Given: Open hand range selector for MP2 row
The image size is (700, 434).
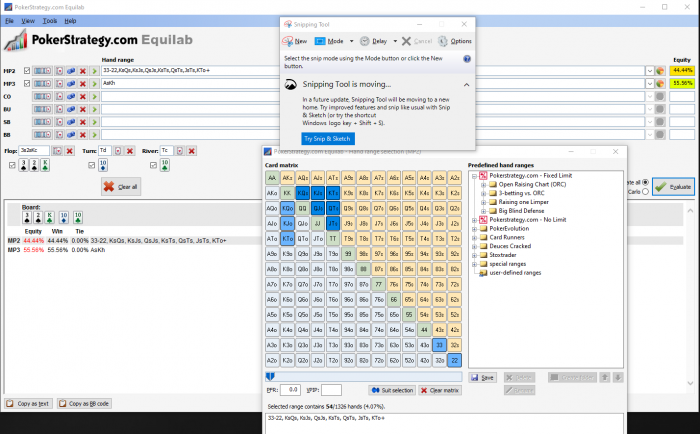Looking at the screenshot, I should click(42, 71).
